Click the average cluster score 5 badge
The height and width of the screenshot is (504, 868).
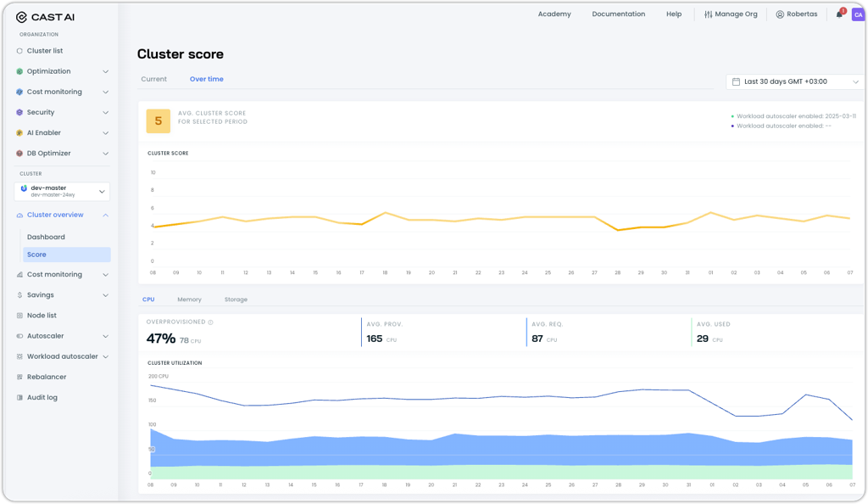tap(159, 121)
